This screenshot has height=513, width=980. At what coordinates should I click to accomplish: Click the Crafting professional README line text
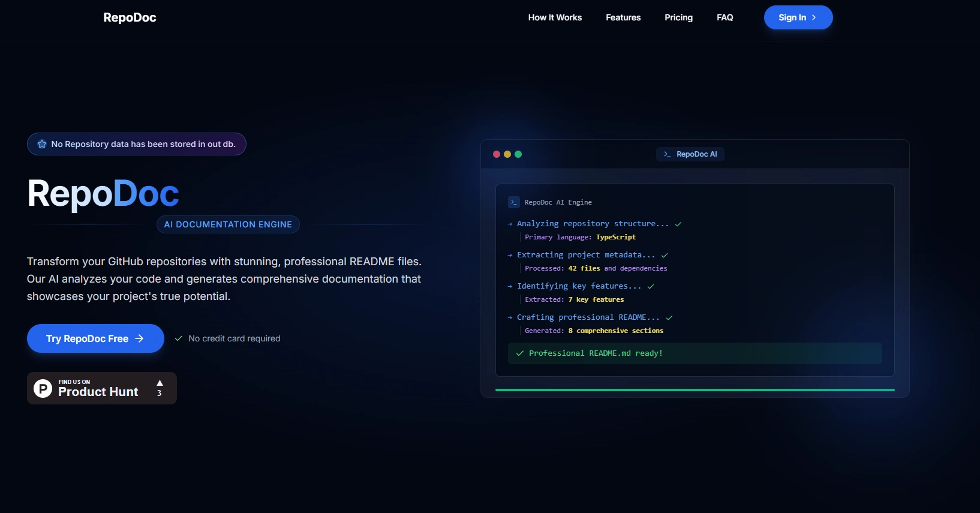pos(588,317)
